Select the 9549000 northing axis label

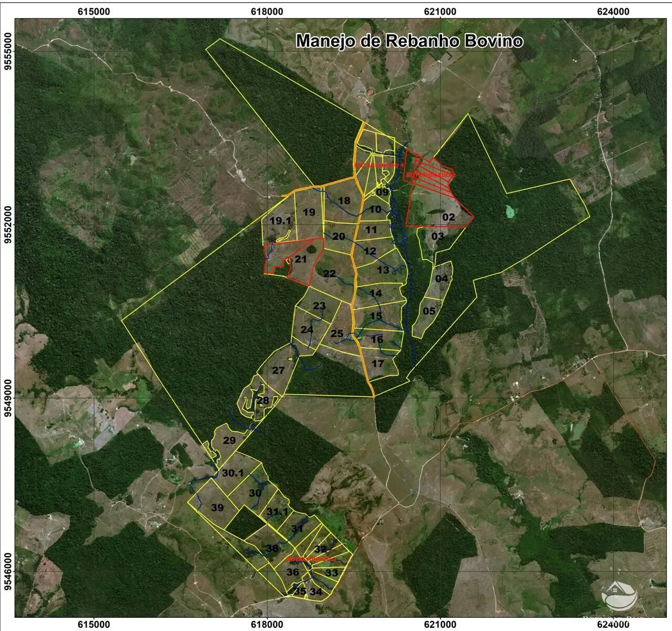[8, 398]
